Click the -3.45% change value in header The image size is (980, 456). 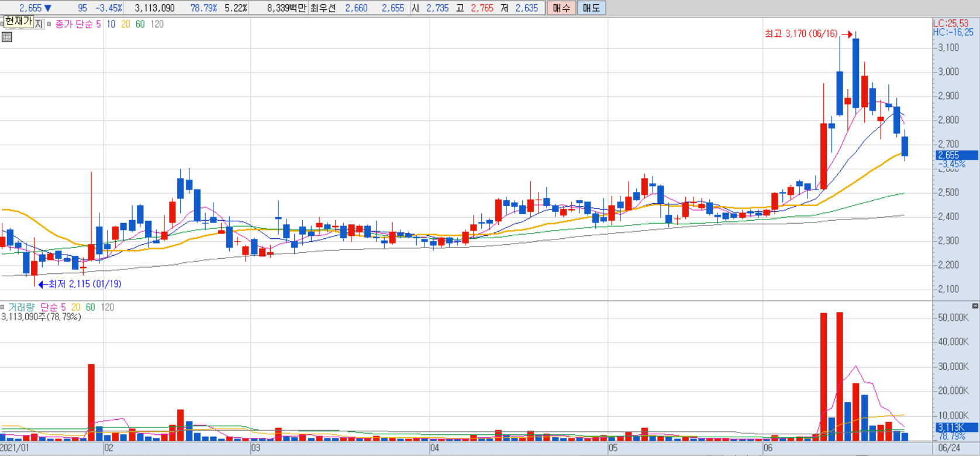109,8
